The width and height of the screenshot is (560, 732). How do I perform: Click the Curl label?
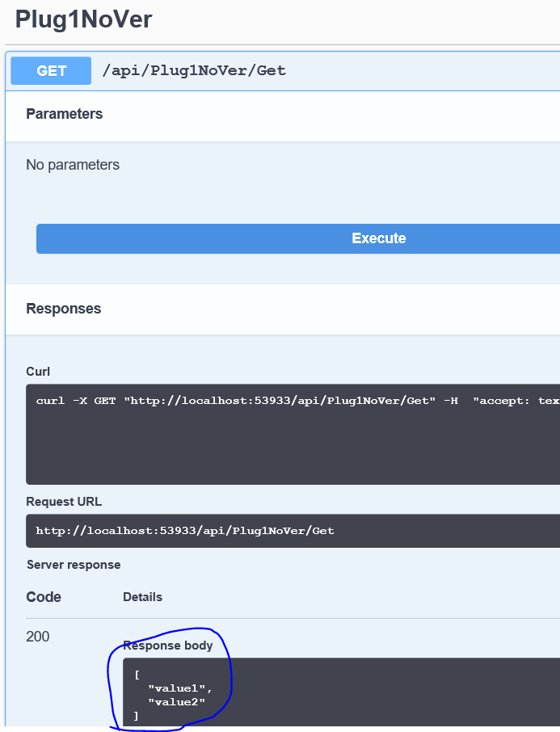point(38,372)
